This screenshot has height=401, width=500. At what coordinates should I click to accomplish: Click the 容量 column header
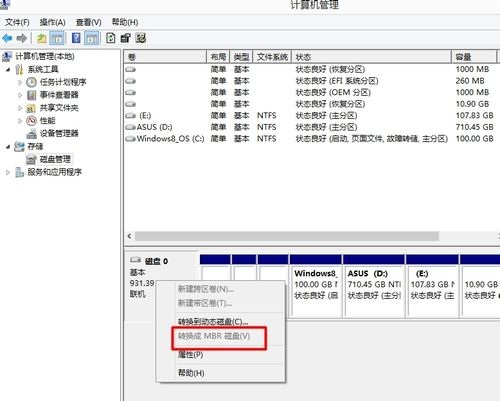tap(474, 57)
